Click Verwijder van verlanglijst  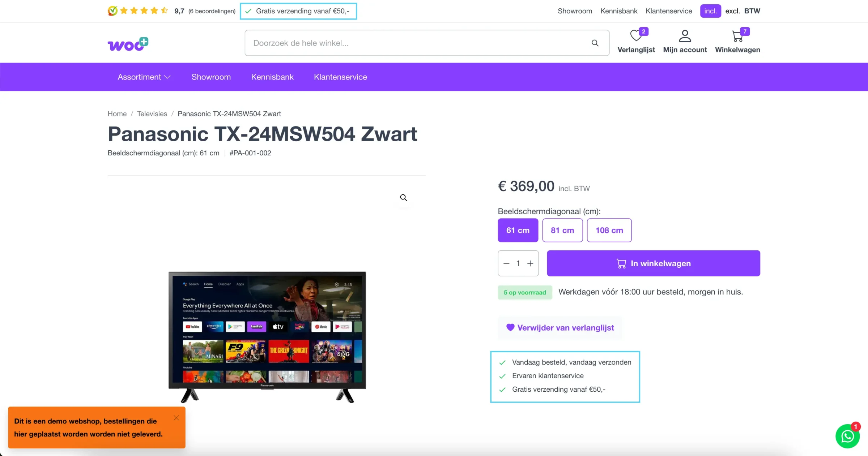pos(560,328)
